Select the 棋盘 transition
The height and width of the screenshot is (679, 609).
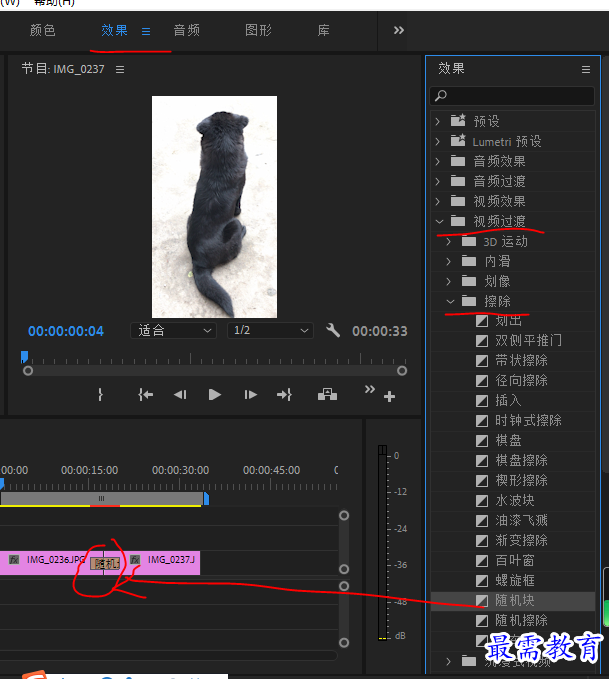tap(509, 440)
